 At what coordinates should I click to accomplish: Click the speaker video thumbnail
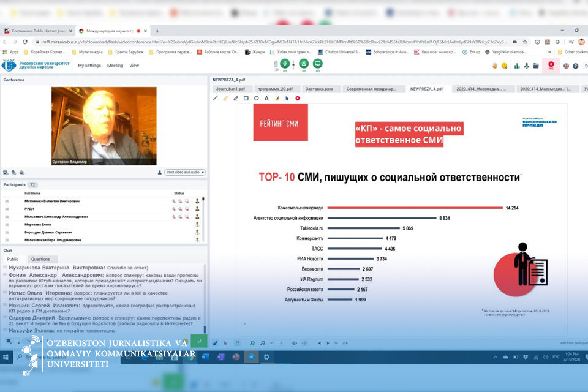coord(104,126)
